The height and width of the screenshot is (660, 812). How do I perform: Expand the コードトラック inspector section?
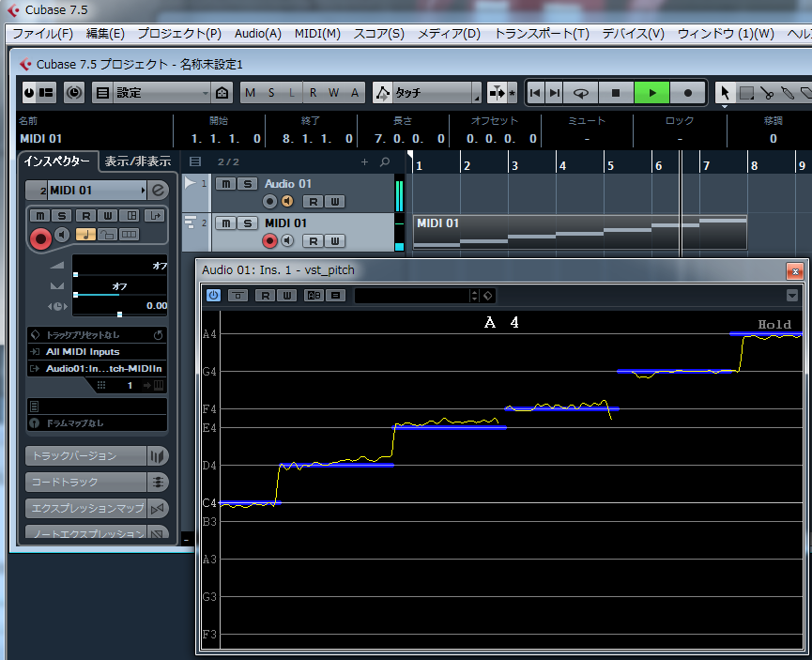pos(86,482)
